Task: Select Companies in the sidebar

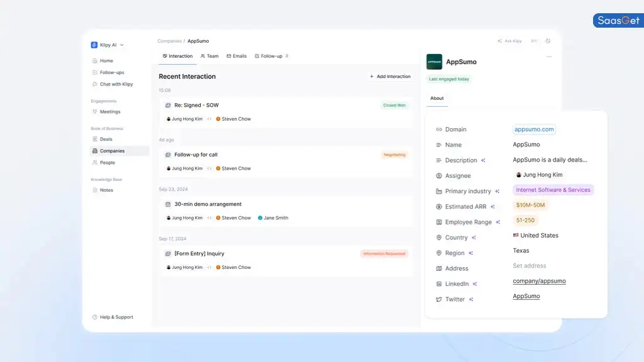Action: (x=119, y=151)
